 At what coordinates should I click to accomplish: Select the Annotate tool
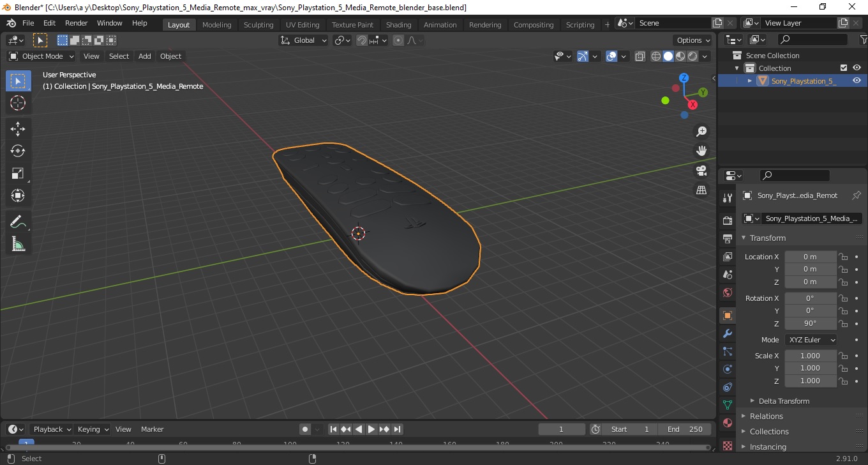tap(18, 222)
